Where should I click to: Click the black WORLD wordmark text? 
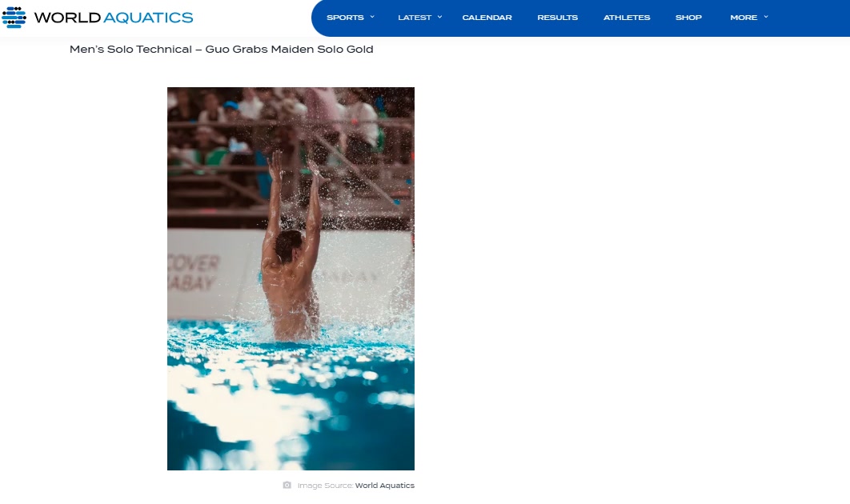(68, 18)
